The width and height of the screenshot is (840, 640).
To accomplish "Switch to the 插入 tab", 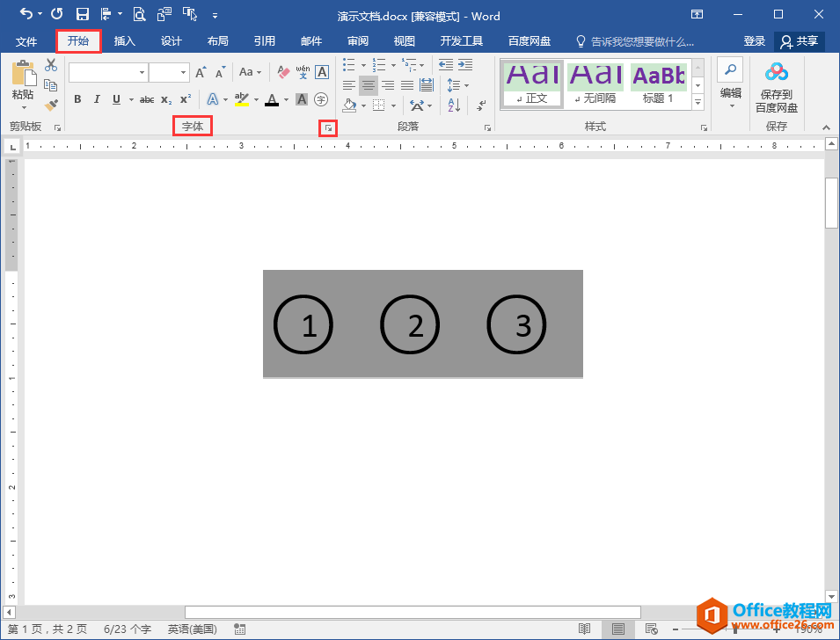I will 125,41.
